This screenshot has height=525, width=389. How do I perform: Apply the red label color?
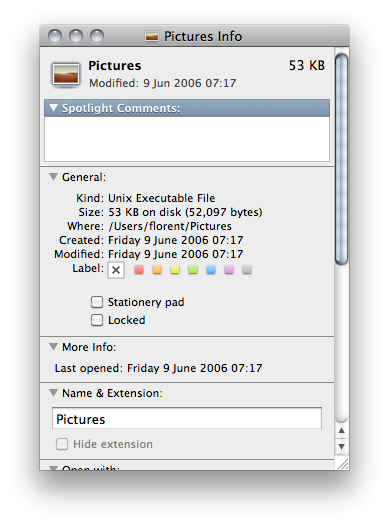(x=139, y=270)
